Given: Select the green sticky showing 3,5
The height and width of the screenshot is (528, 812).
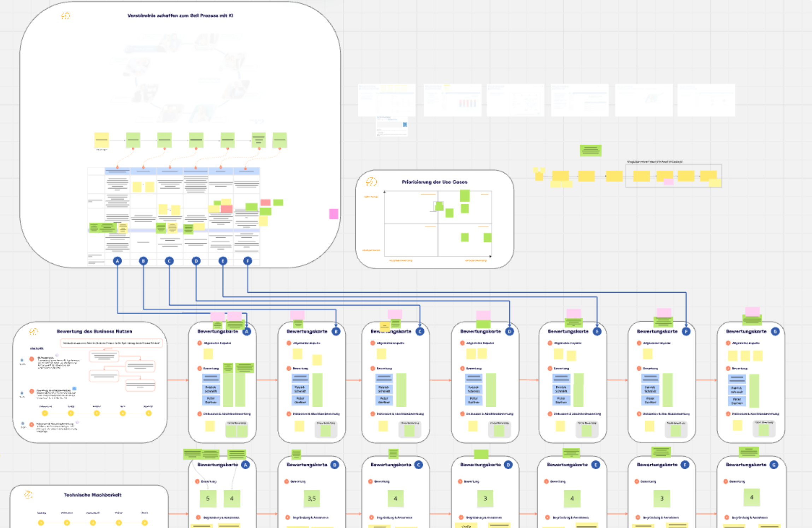Looking at the screenshot, I should (x=311, y=498).
